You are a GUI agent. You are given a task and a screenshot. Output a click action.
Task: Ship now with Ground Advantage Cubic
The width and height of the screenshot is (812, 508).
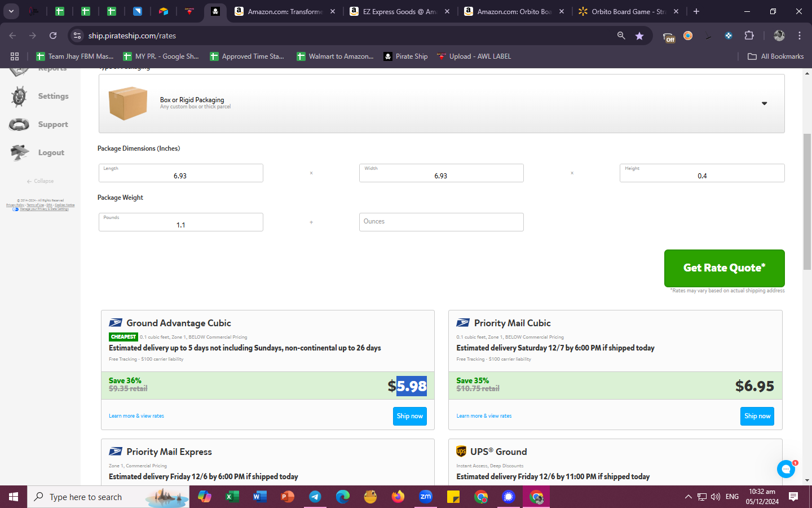coord(409,416)
